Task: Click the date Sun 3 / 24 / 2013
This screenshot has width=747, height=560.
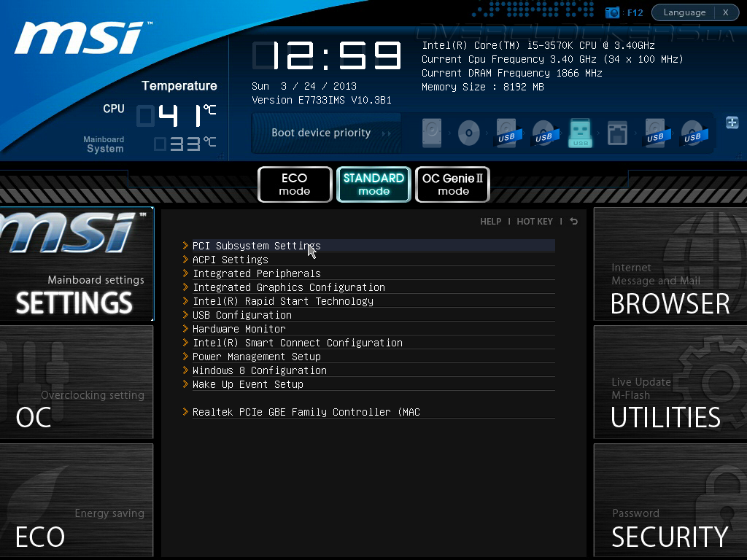Action: 304,86
